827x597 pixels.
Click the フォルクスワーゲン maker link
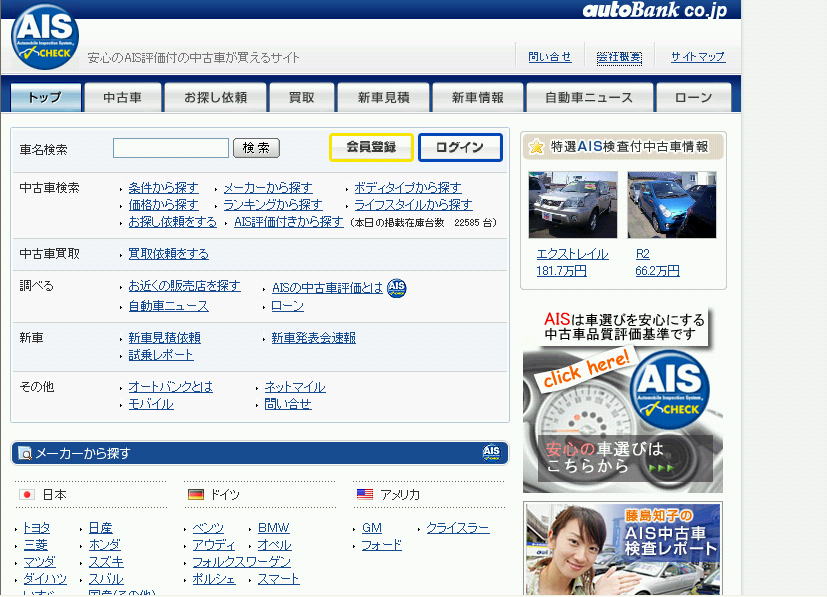242,562
